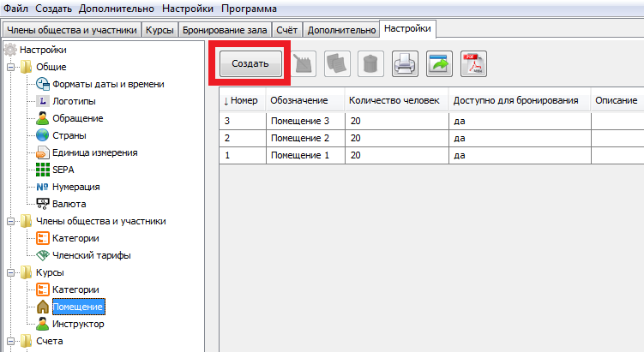Viewport: 644px width, 352px height.
Task: Click number cell 2 in table
Action: (x=243, y=138)
